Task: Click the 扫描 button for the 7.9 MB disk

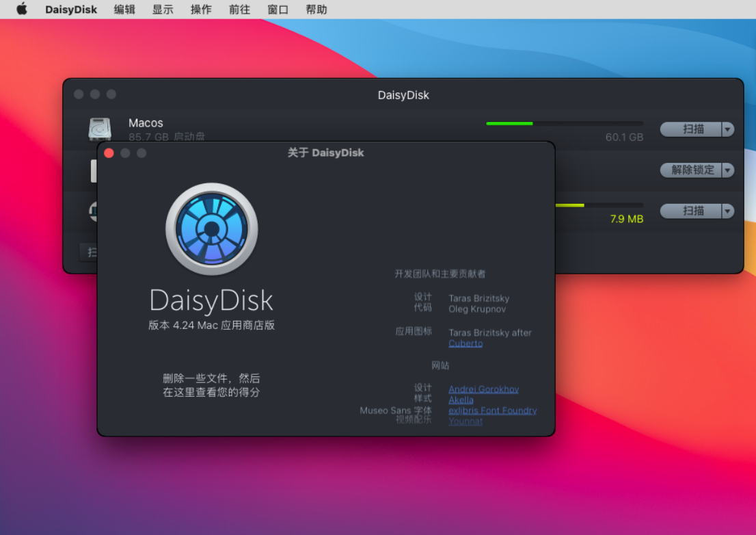Action: (691, 211)
